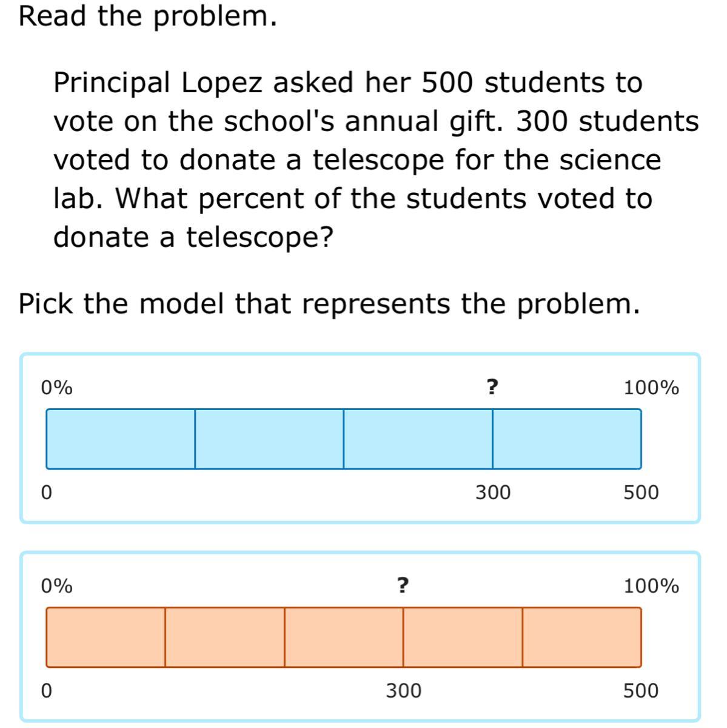Screen dimensions: 727x728
Task: Select the blue four-section bar model
Action: (360, 438)
